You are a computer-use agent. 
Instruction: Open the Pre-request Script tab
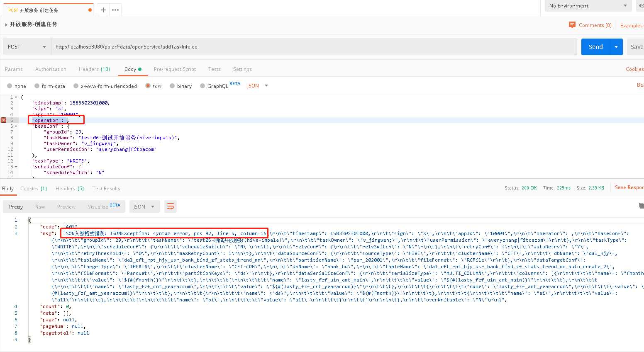[x=175, y=69]
